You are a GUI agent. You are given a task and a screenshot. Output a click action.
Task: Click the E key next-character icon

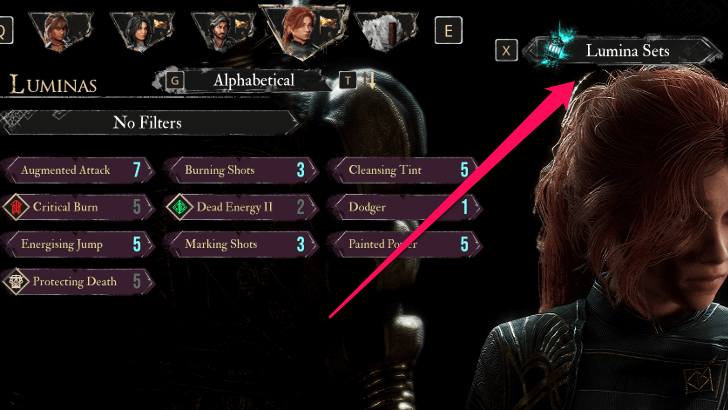coord(448,30)
